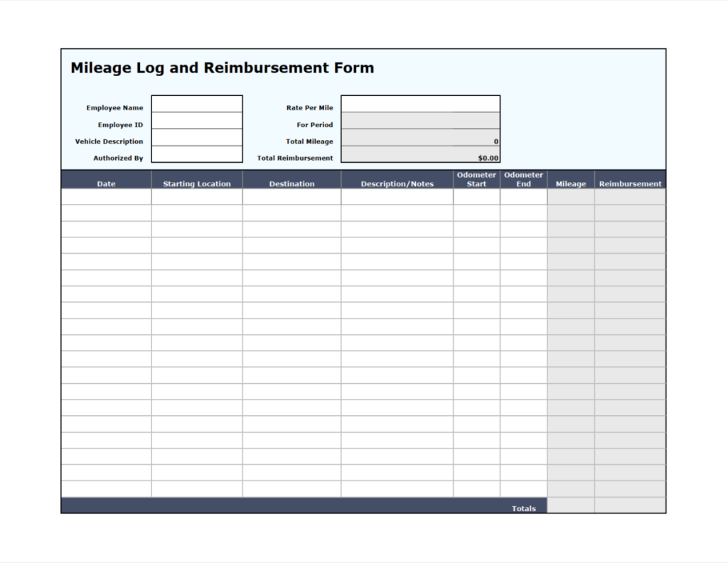
Task: Click the Odometer Start column header
Action: (x=476, y=178)
